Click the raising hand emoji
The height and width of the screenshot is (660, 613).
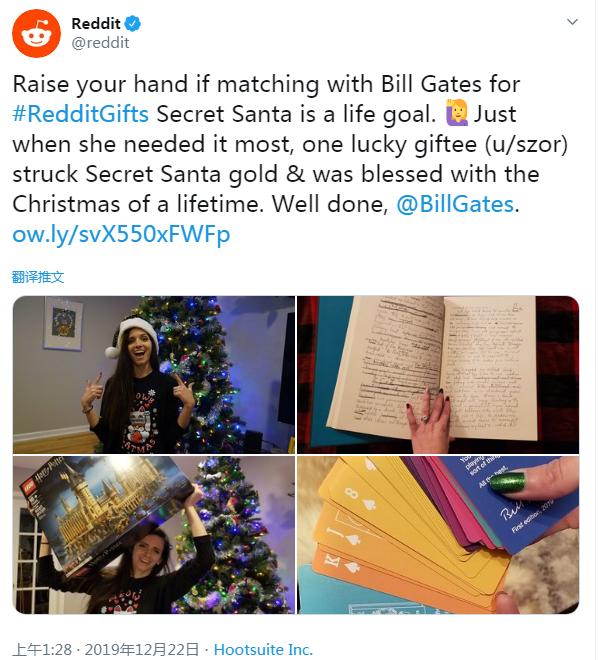click(x=456, y=114)
